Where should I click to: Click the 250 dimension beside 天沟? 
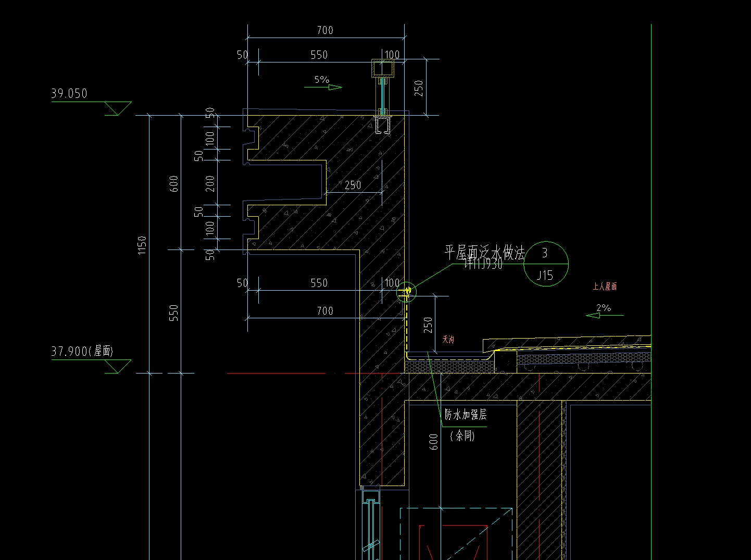[428, 325]
